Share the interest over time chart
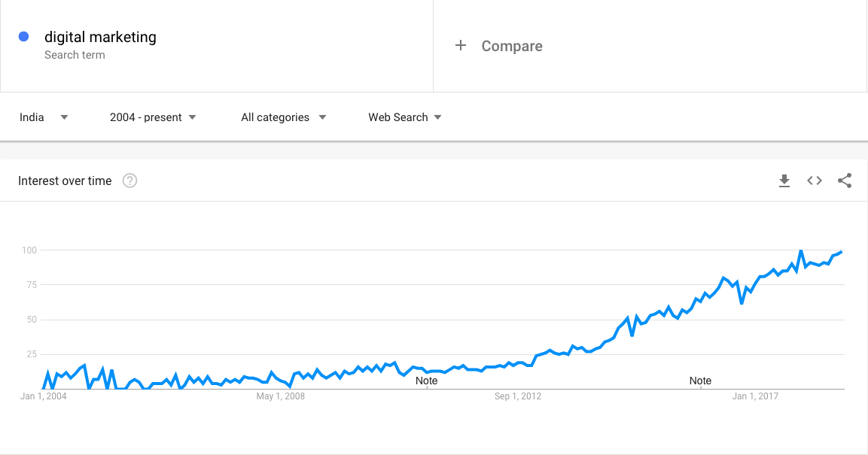 (845, 180)
